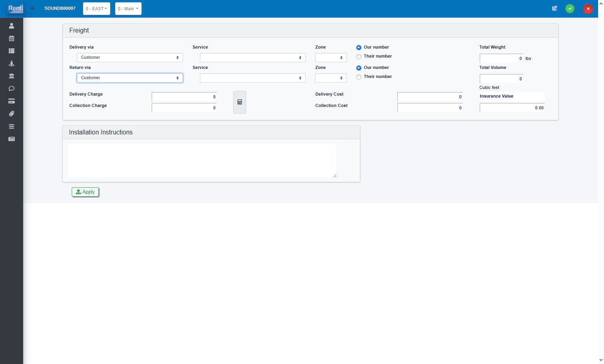Viewport: 604px width, 364px height.
Task: Click the credit card sidebar icon
Action: point(11,101)
